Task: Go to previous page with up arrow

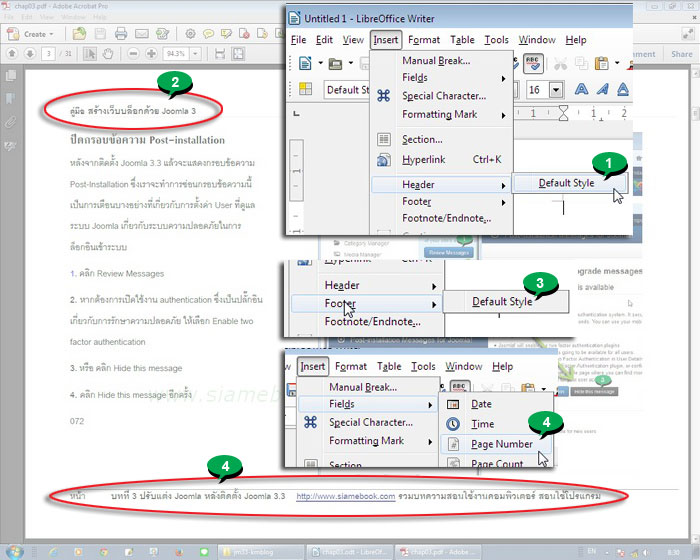Action: point(12,54)
